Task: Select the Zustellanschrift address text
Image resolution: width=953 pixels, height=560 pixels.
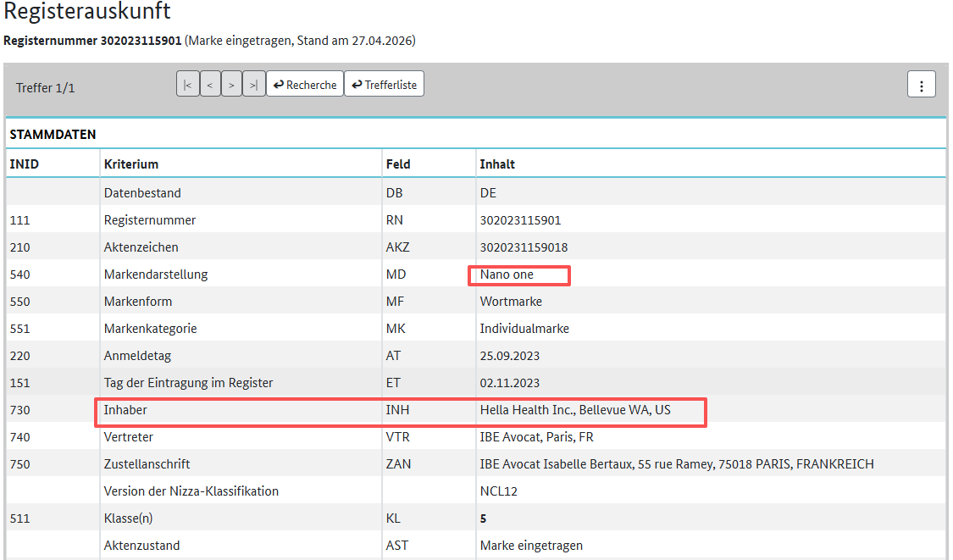Action: (x=676, y=464)
